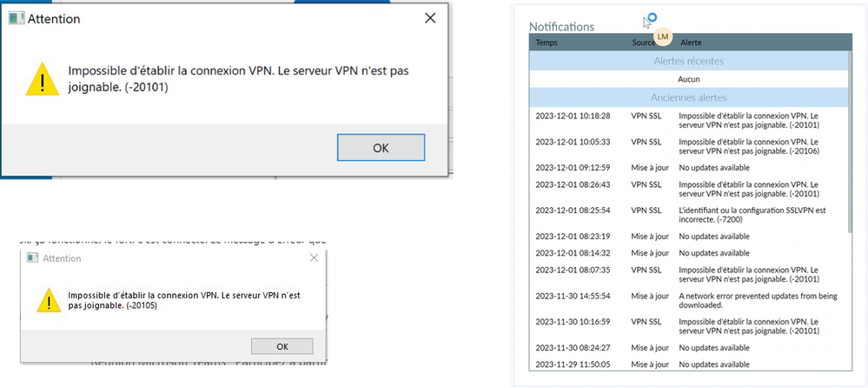Click the LM avatar badge
The width and height of the screenshot is (868, 388).
click(663, 37)
